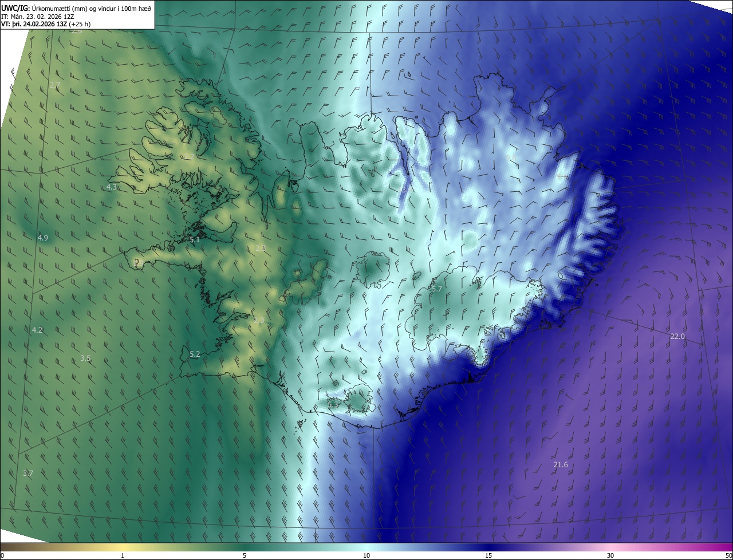The image size is (733, 560).
Task: Click the 5 tick on the color scale
Action: [x=245, y=556]
